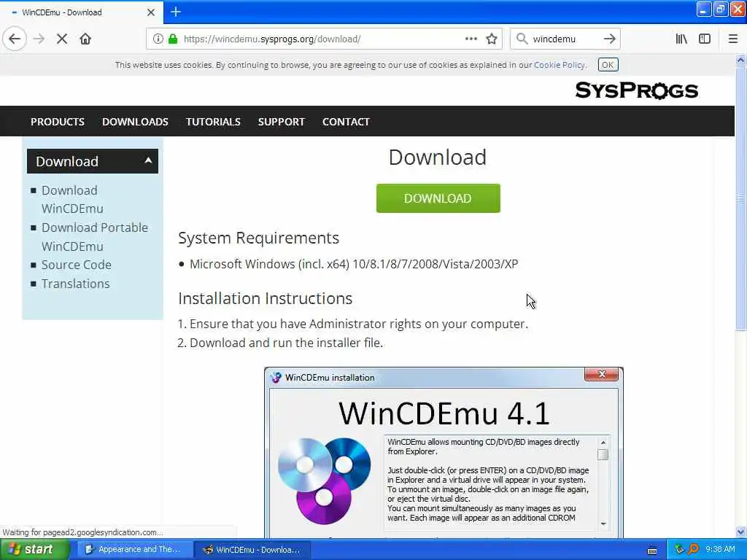Collapse the Download sidebar section arrow

[148, 160]
